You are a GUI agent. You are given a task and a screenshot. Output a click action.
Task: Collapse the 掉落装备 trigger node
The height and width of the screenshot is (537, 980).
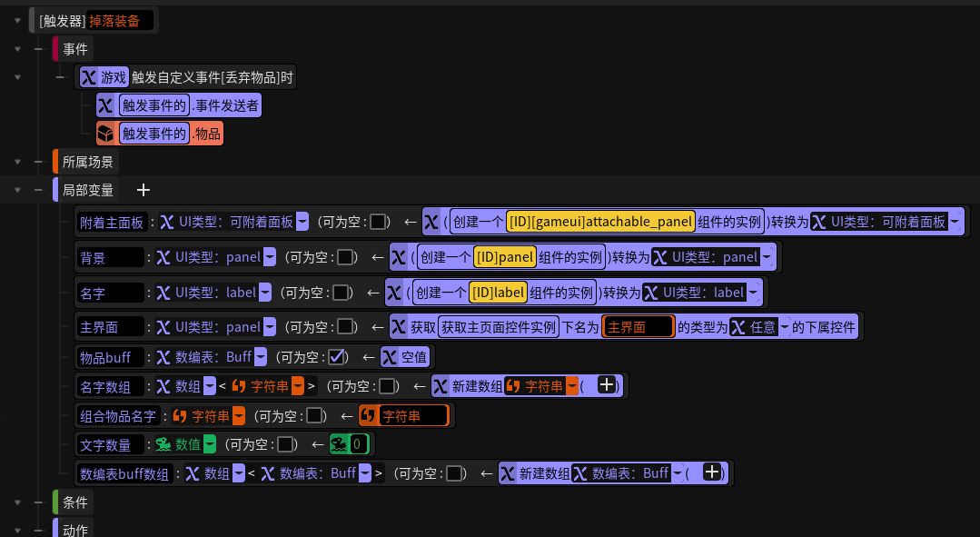tap(17, 21)
